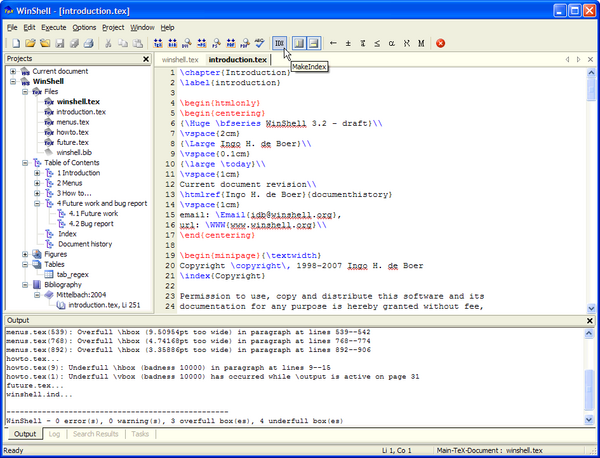Select Document history in the tree

(x=85, y=244)
